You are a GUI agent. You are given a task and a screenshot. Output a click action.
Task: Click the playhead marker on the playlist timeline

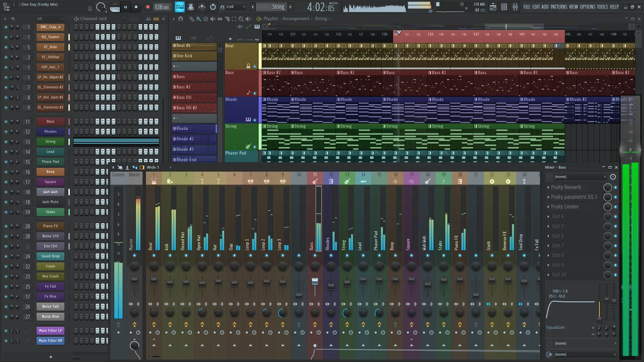click(x=398, y=33)
